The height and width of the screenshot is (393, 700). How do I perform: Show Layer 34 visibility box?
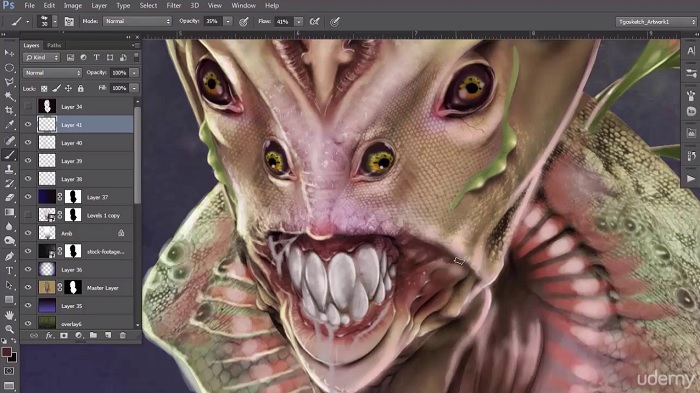(x=28, y=106)
